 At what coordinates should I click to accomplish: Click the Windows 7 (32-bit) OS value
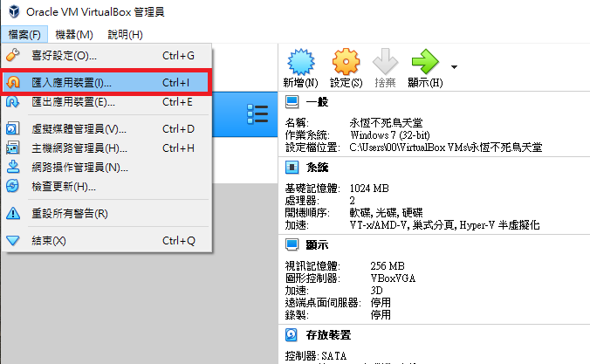coord(390,134)
